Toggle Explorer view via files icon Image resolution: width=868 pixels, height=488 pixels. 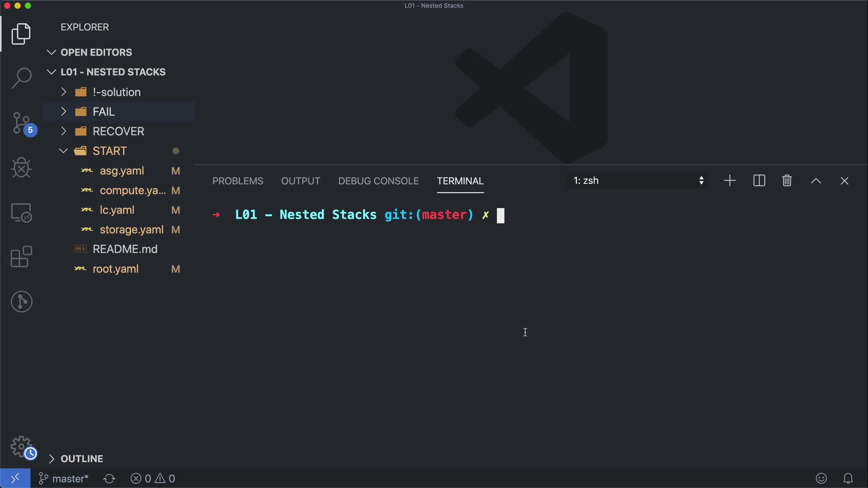21,34
